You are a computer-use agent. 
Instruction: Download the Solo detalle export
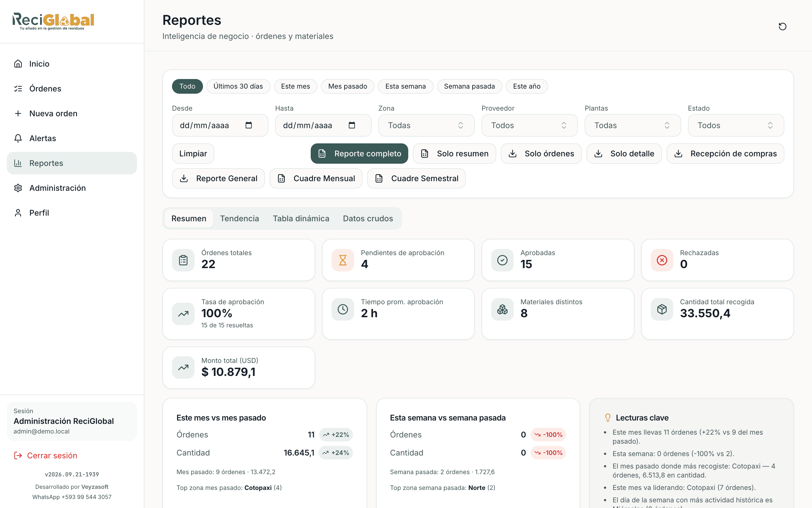pyautogui.click(x=624, y=154)
